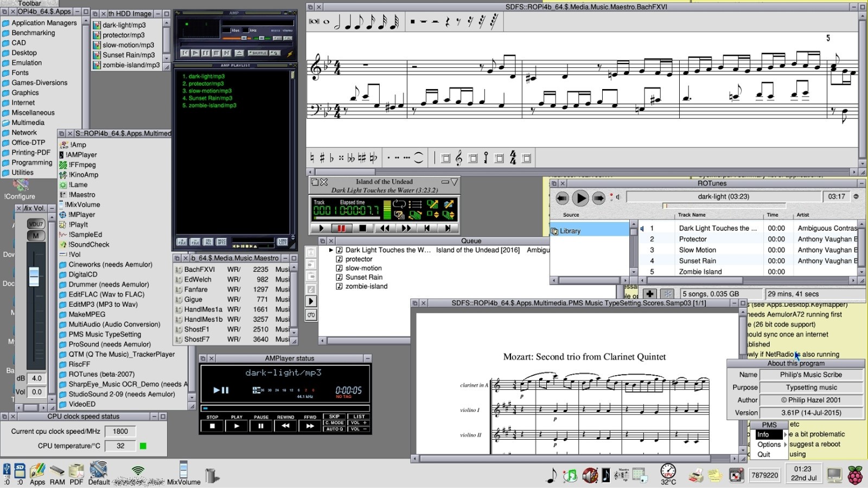Click the Mix Vol. volume fader

point(34,276)
